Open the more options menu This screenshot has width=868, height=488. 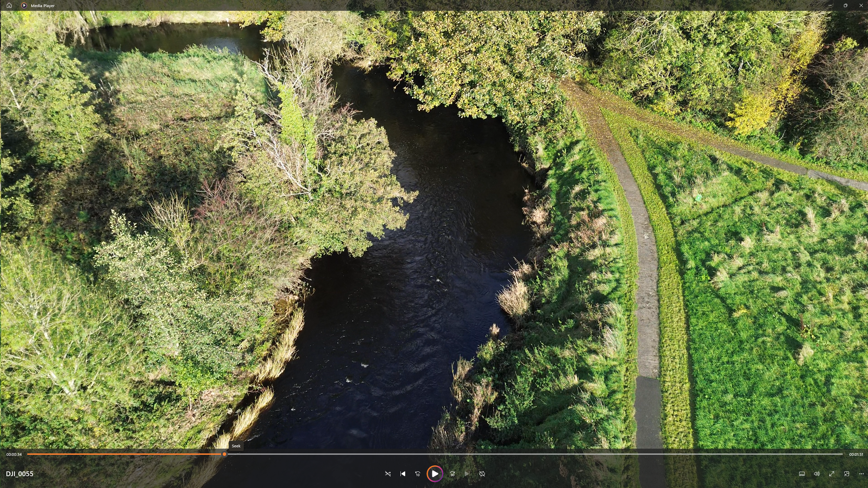862,474
